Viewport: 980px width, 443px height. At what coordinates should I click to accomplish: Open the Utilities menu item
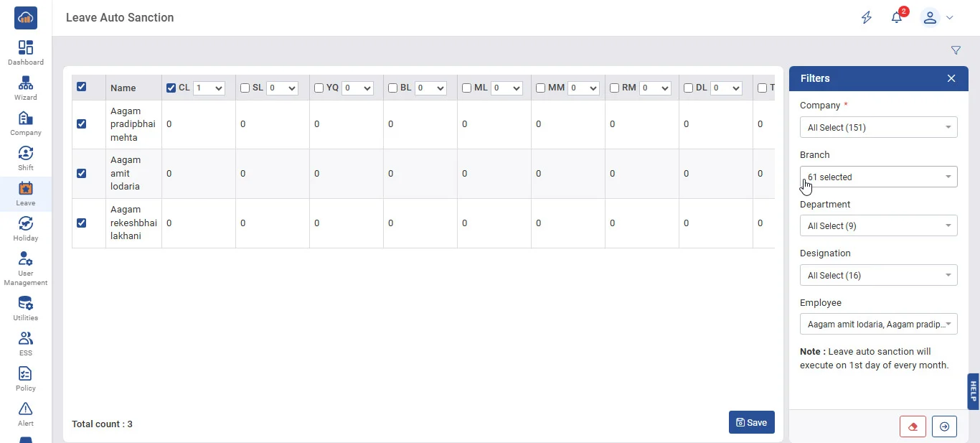[x=26, y=308]
